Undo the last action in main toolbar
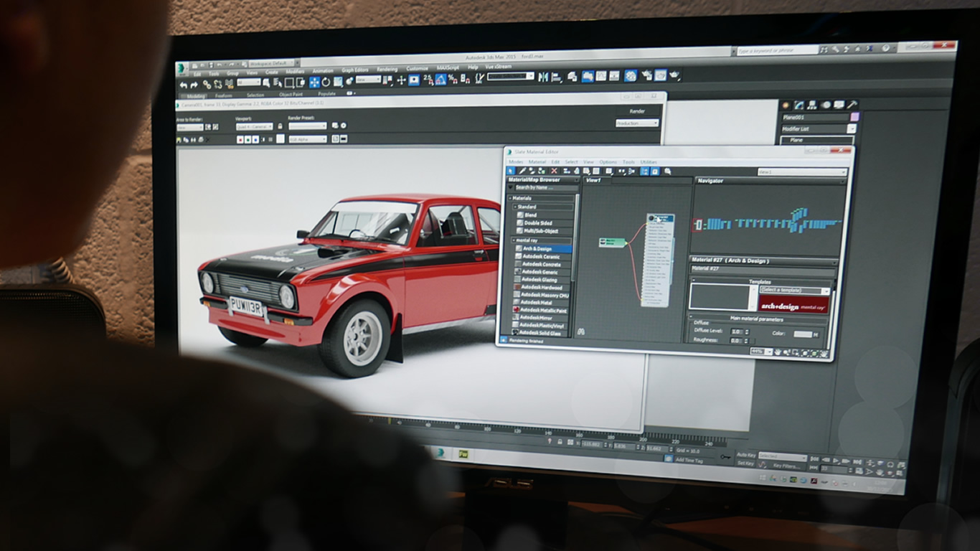 184,85
